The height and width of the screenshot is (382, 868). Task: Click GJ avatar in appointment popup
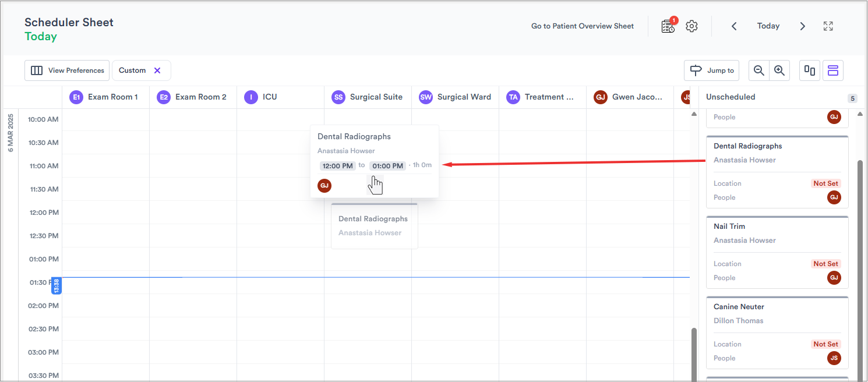pos(324,186)
